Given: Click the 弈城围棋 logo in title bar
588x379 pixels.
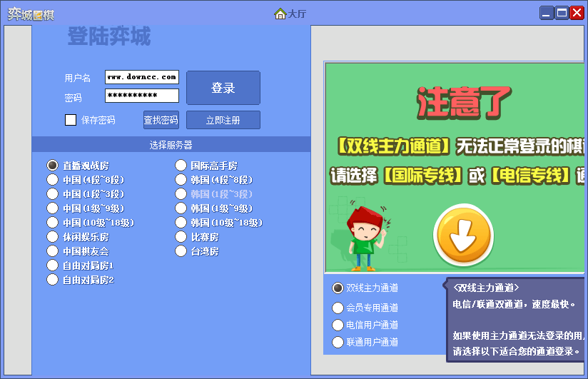Looking at the screenshot, I should (x=31, y=14).
